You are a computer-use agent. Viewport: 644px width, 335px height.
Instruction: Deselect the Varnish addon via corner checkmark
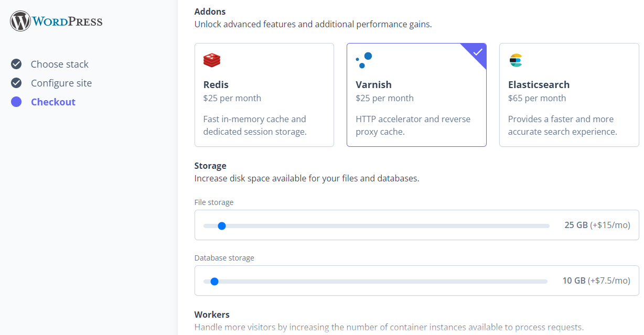pyautogui.click(x=477, y=52)
